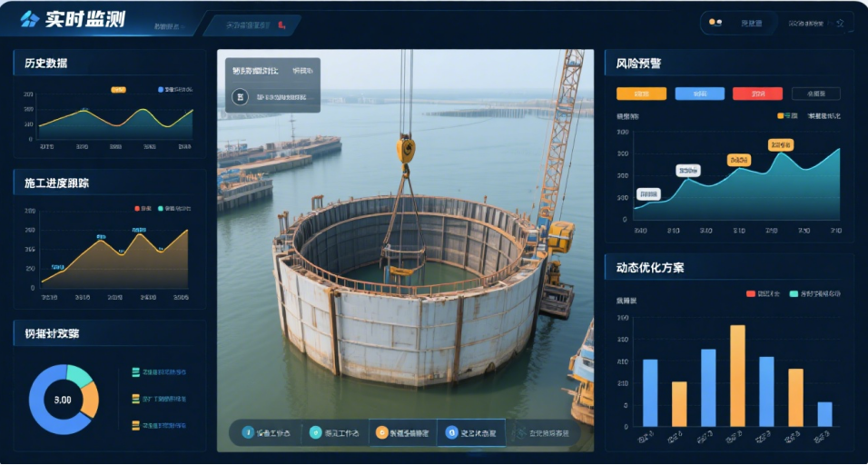Click the red icon in second header tab
Viewport: 868px width, 465px height.
click(x=282, y=25)
